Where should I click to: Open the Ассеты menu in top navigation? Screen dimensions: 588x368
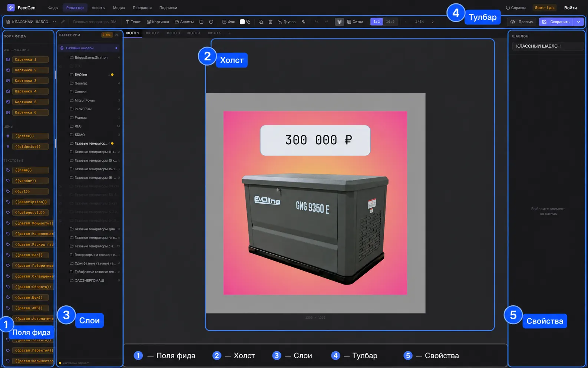pos(99,8)
